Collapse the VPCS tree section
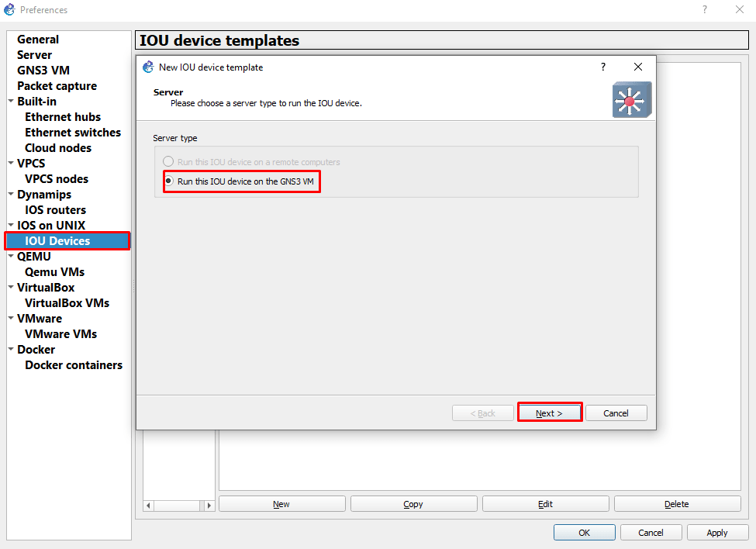 [x=11, y=163]
